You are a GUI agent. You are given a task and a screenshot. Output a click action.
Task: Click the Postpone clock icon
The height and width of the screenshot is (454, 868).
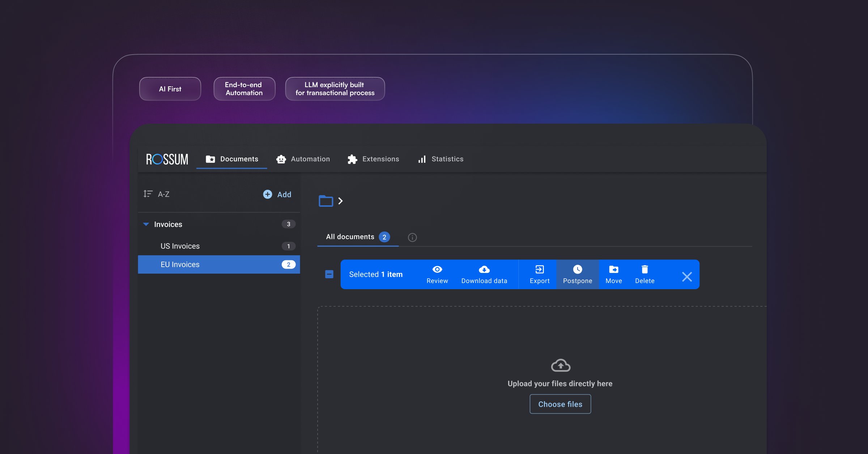point(578,269)
